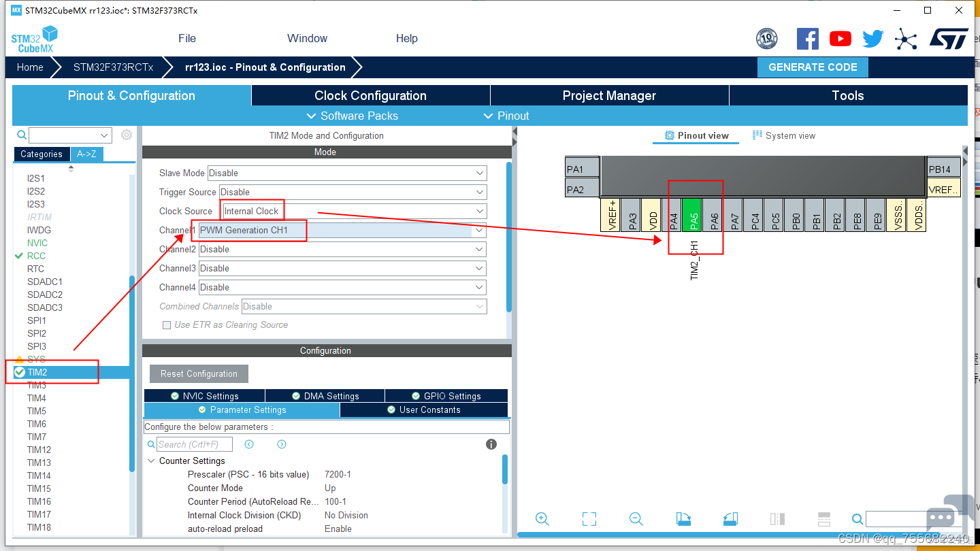
Task: Open the Window menu
Action: point(307,39)
